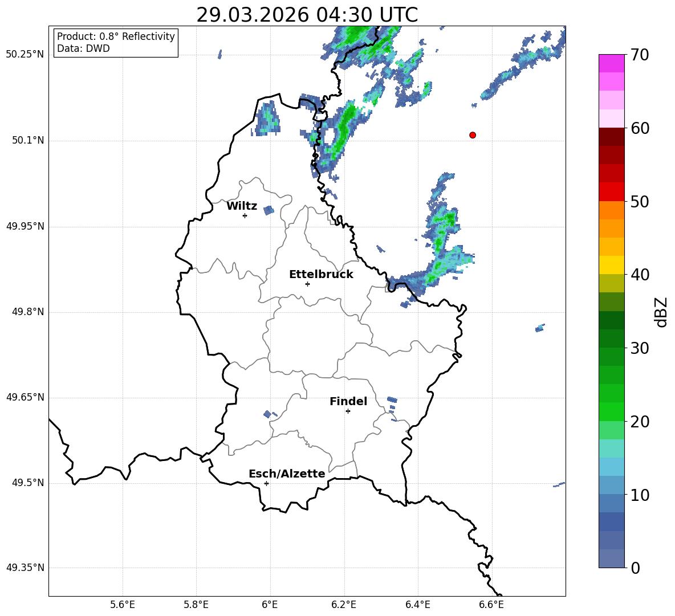Click the yellow colorbar band at 40
Image resolution: width=675 pixels, height=616 pixels.
[611, 266]
